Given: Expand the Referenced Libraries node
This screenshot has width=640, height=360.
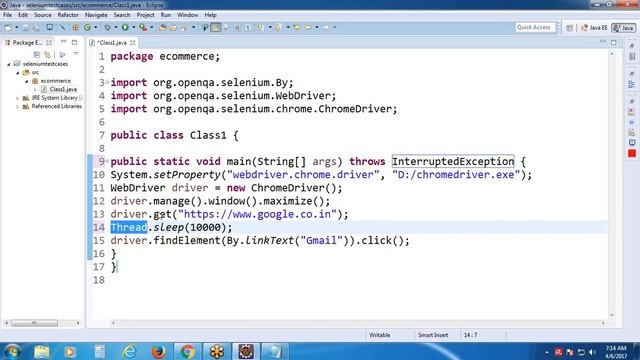Looking at the screenshot, I should click(18, 107).
